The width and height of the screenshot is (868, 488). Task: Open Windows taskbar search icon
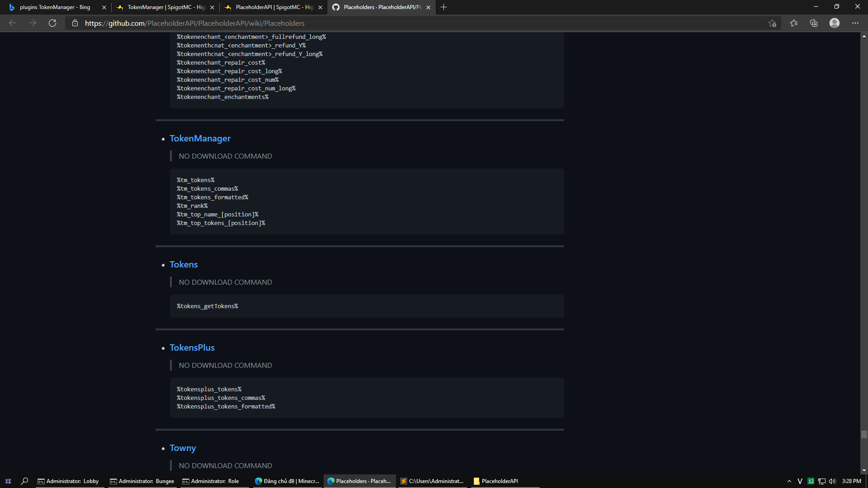(x=25, y=481)
